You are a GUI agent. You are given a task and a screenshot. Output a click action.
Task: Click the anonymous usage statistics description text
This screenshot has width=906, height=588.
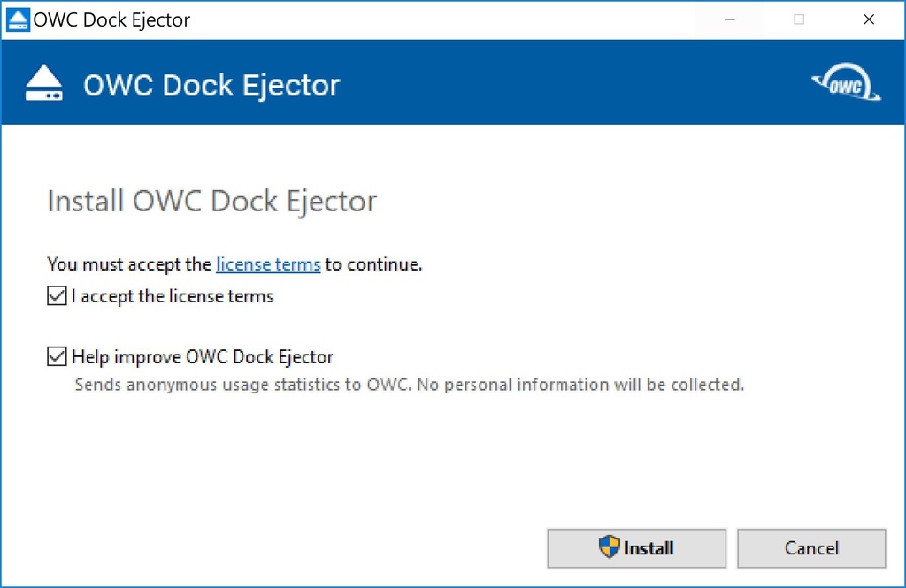[x=409, y=385]
